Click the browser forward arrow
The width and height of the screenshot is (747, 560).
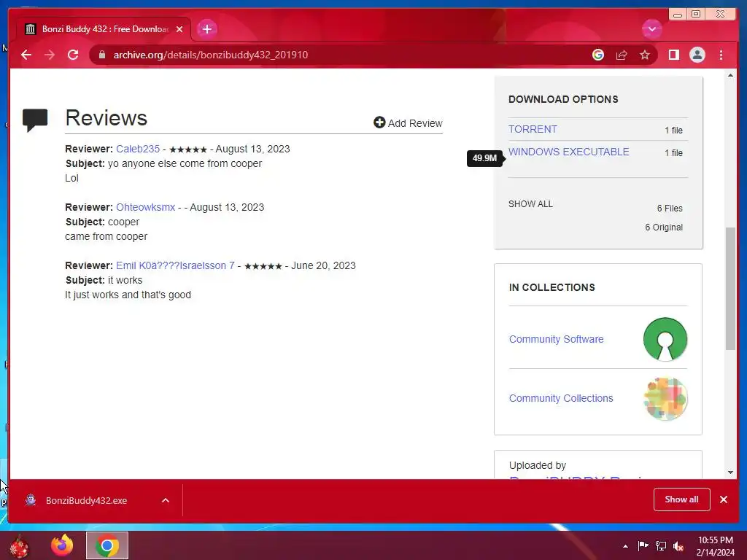[x=50, y=55]
